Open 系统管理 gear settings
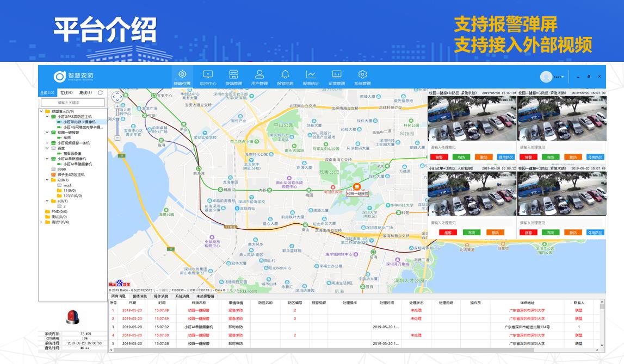The width and height of the screenshot is (624, 364). 362,77
